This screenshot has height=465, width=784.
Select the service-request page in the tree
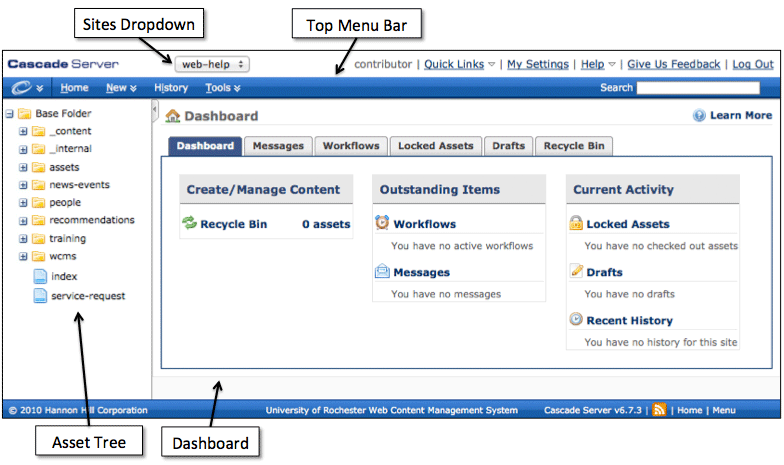pyautogui.click(x=88, y=296)
